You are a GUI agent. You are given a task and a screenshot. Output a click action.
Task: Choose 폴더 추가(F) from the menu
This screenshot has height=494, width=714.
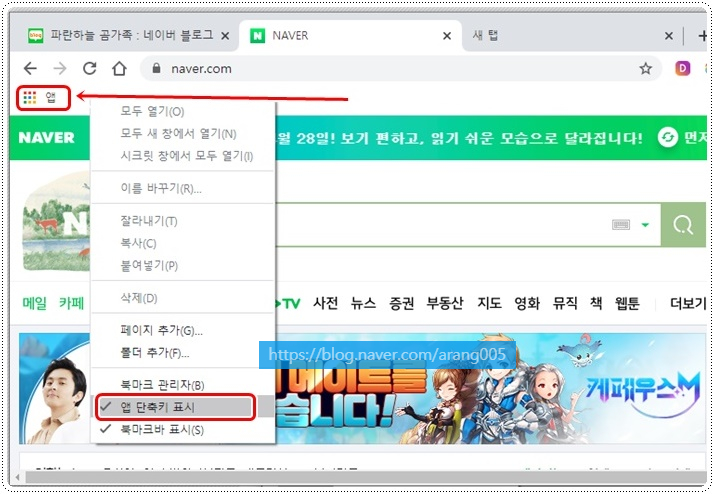tap(183, 352)
